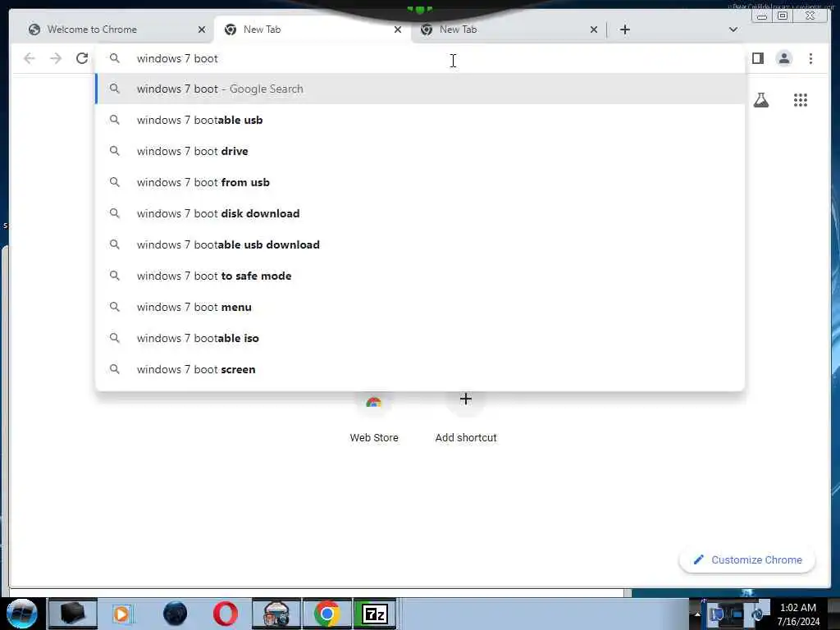
Task: Choose 'windows 7 boot disk download' suggestion
Action: pos(420,213)
